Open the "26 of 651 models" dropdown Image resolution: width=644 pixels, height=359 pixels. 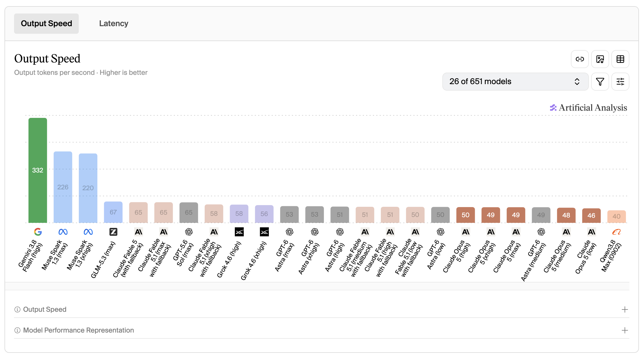point(515,82)
